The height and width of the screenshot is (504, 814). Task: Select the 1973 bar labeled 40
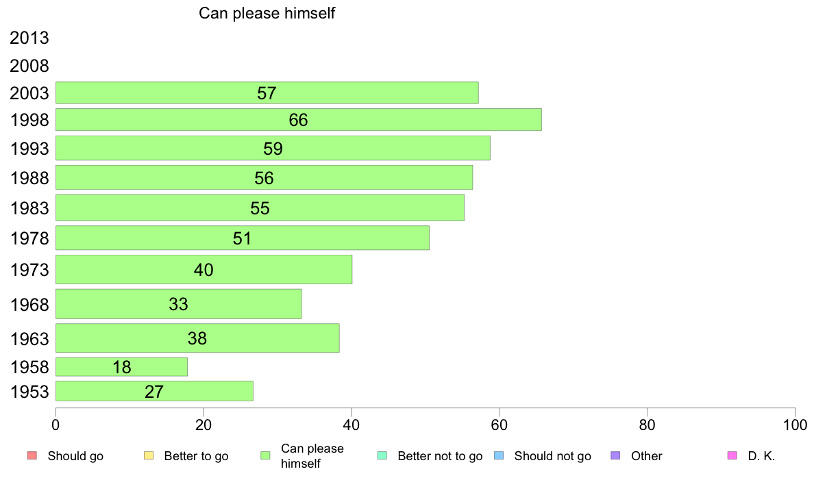[203, 269]
